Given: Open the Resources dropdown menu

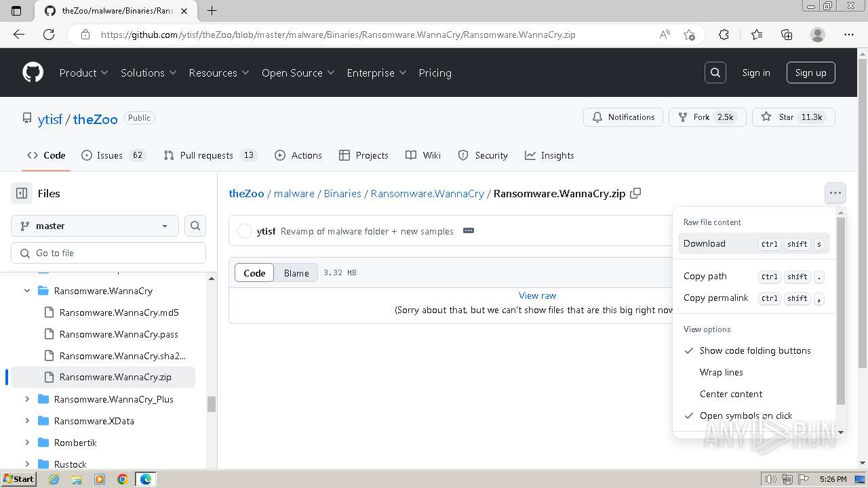Looking at the screenshot, I should (218, 73).
